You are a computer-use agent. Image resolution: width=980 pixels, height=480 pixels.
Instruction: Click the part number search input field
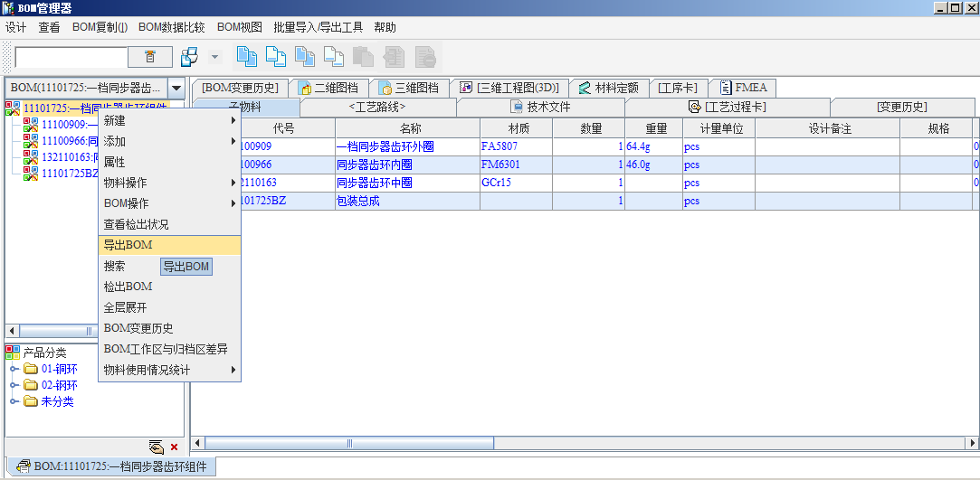(x=71, y=57)
